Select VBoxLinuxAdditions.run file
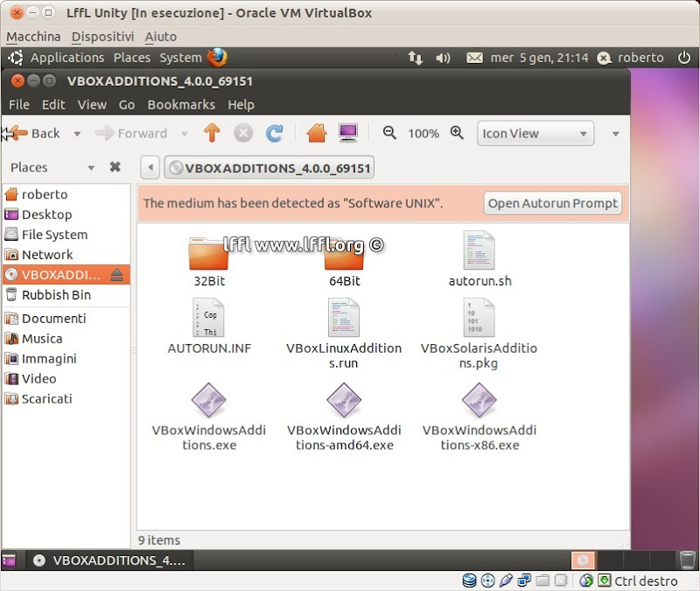700x591 pixels. (x=344, y=333)
